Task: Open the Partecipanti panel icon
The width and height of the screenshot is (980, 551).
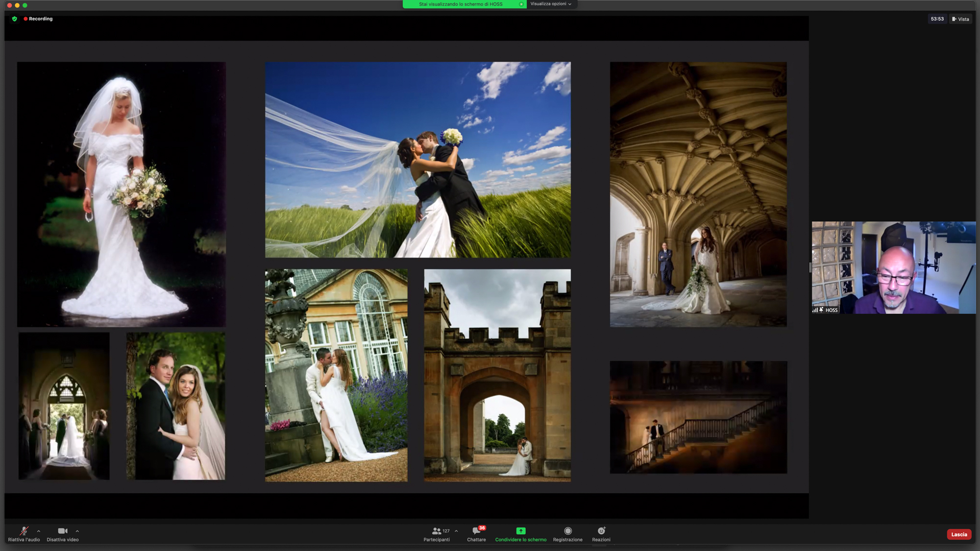Action: 436,531
